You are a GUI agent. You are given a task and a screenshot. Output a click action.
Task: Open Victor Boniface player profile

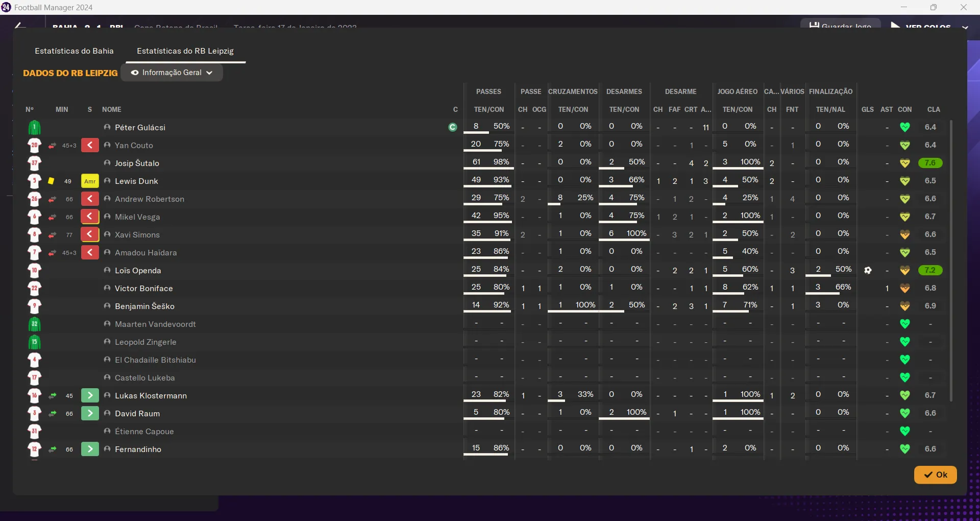tap(143, 288)
